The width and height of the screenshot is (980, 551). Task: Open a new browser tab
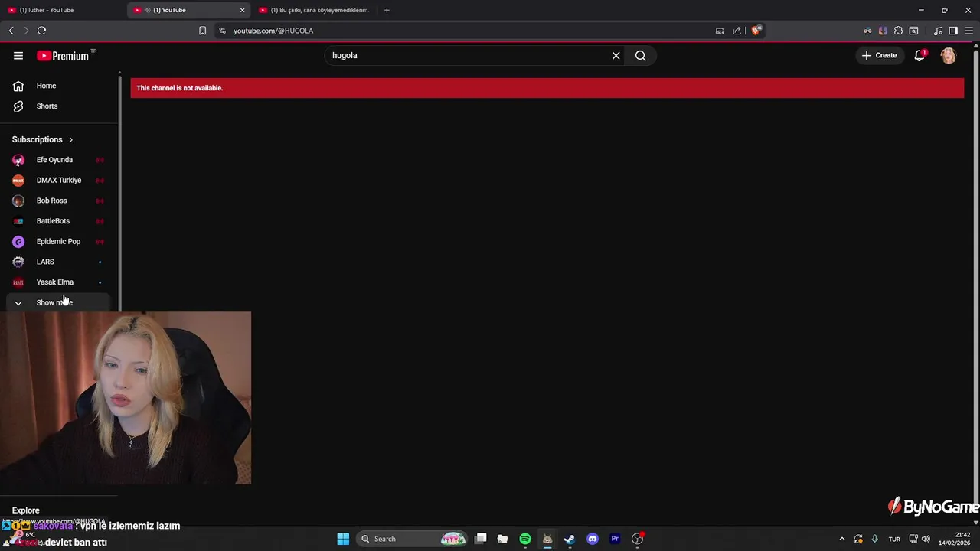pos(387,10)
